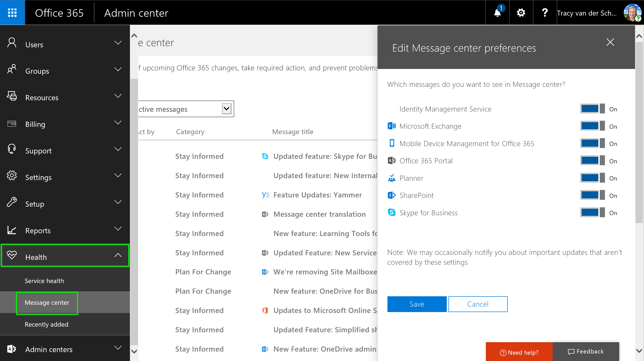The image size is (644, 361).
Task: Close the Edit Message center preferences panel
Action: 610,42
